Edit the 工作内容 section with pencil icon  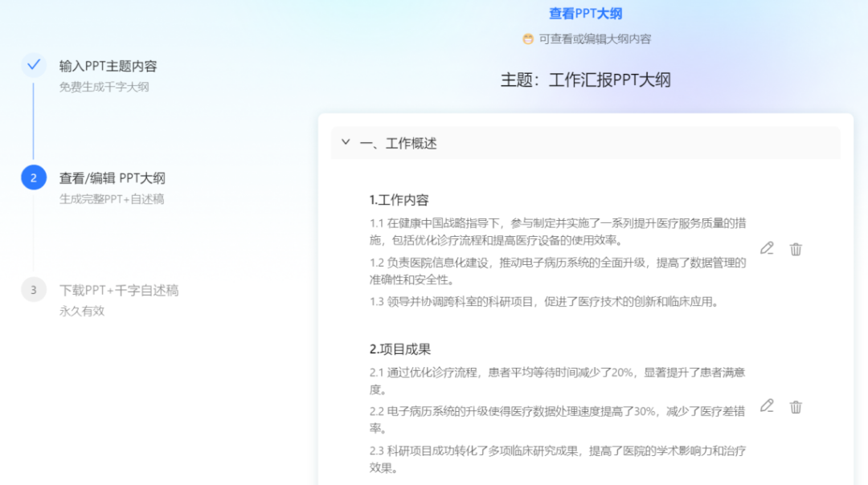tap(766, 249)
